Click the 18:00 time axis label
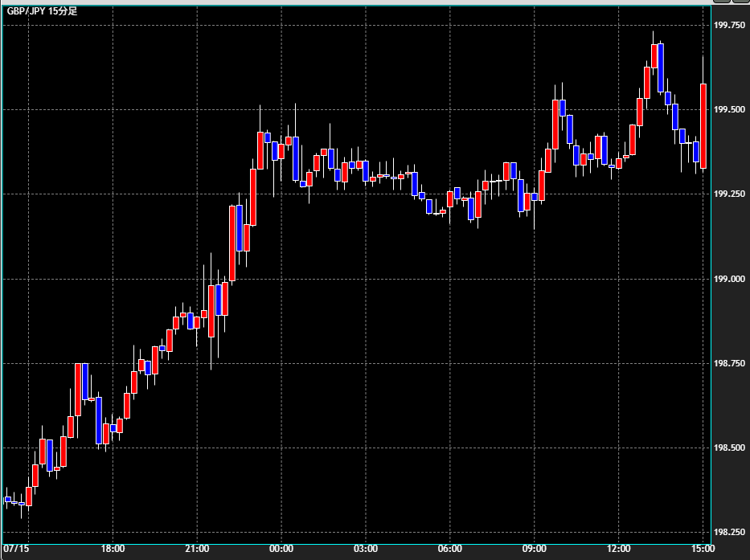This screenshot has width=750, height=560. [x=113, y=549]
